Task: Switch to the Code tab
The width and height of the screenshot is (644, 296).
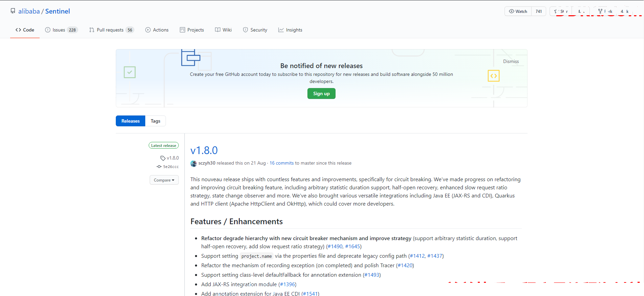Action: [x=25, y=30]
